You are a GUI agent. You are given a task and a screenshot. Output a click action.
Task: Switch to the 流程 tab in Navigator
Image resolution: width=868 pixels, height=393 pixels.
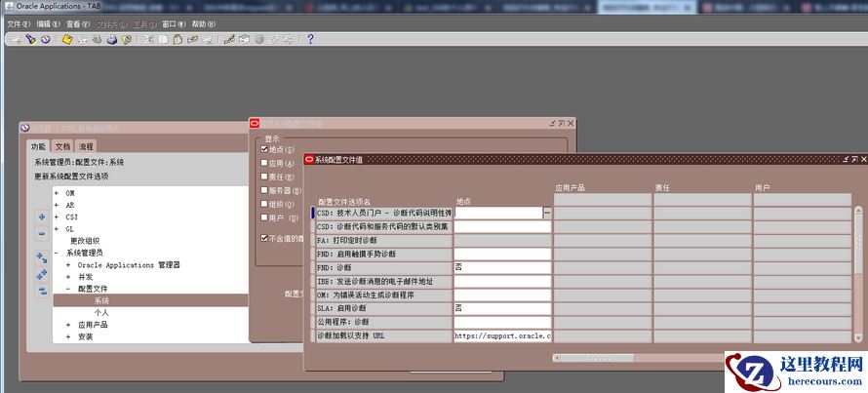(86, 146)
